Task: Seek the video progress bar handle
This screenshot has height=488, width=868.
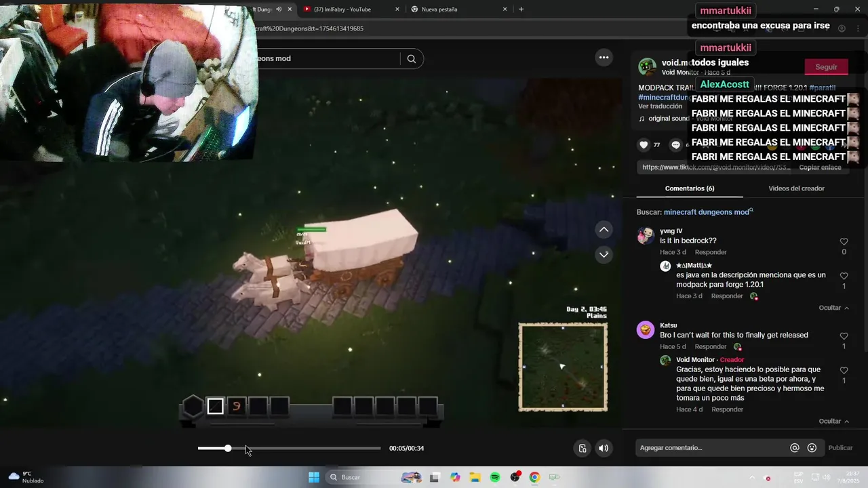Action: coord(228,448)
